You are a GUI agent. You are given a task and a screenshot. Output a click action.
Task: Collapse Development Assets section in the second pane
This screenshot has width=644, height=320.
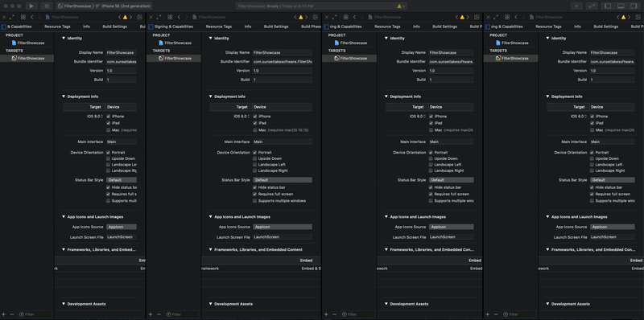pyautogui.click(x=210, y=304)
